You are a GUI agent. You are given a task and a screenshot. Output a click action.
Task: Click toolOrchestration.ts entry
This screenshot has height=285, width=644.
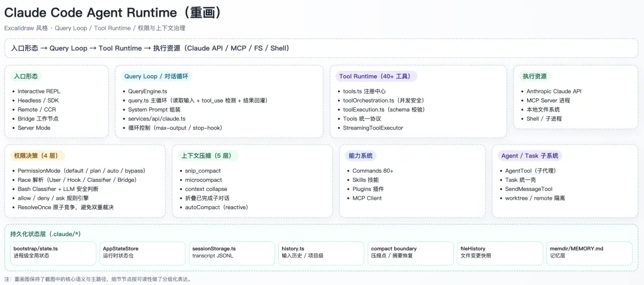point(383,101)
